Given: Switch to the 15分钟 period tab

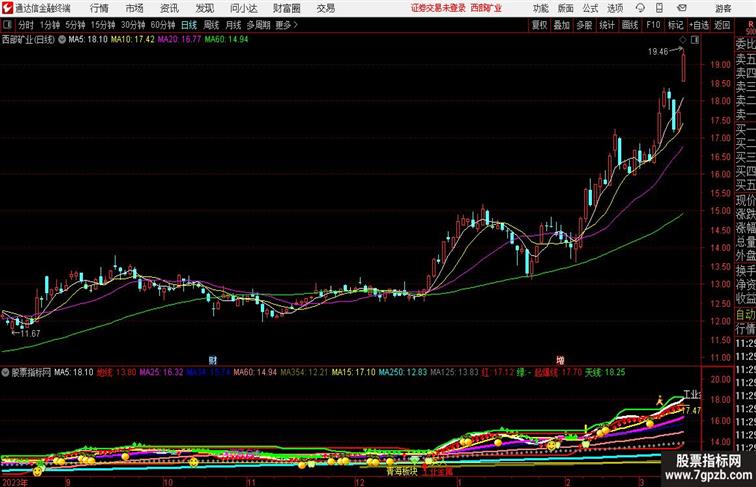Looking at the screenshot, I should [x=103, y=25].
